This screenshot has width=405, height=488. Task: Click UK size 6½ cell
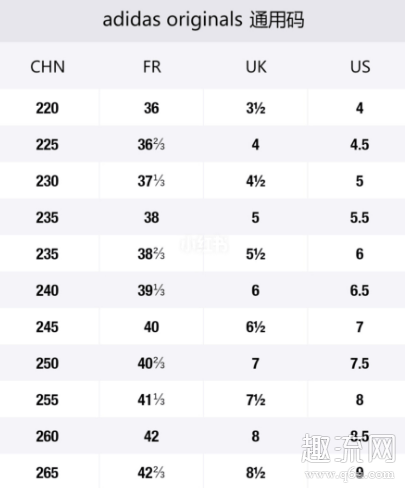256,327
